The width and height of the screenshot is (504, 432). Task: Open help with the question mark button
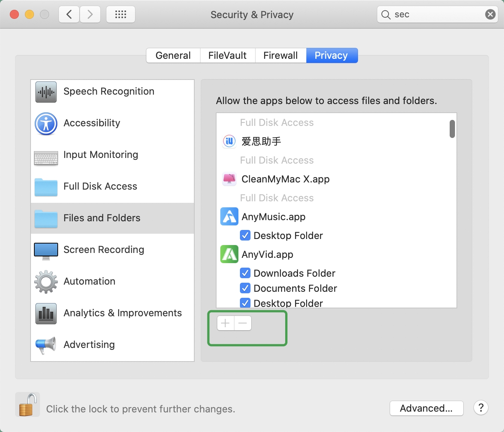(481, 407)
